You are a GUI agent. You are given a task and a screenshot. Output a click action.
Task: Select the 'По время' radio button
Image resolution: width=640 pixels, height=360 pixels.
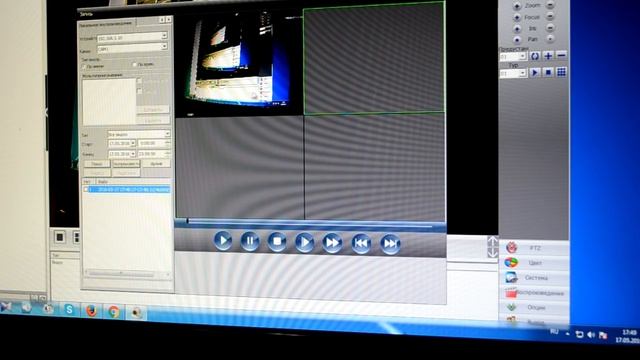(x=135, y=64)
